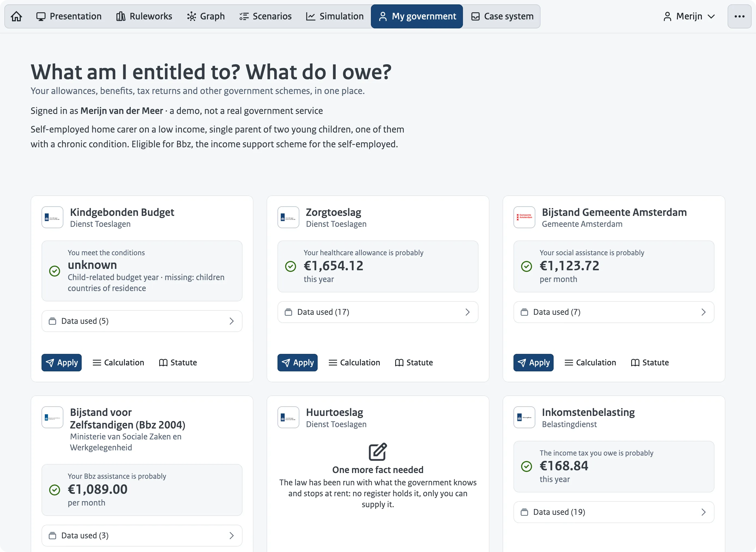Viewport: 756px width, 552px height.
Task: Click the Inkomstenbelasting card title
Action: coord(588,412)
